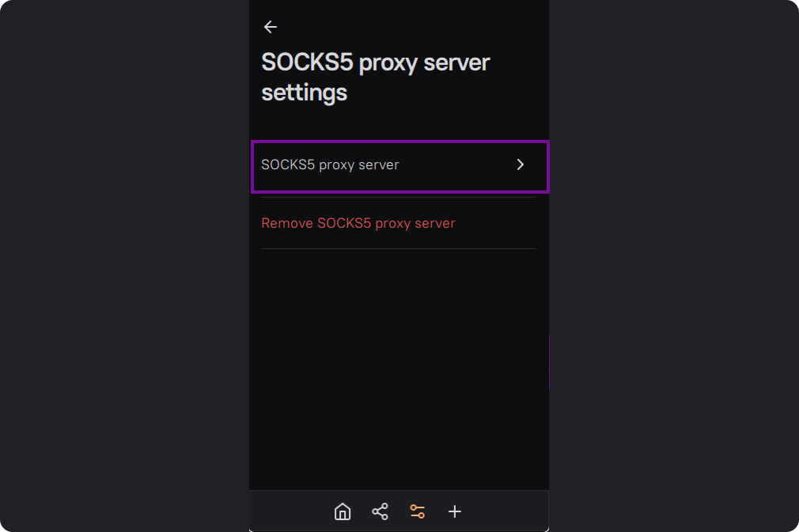
Task: Go to the home screen icon
Action: click(x=343, y=511)
